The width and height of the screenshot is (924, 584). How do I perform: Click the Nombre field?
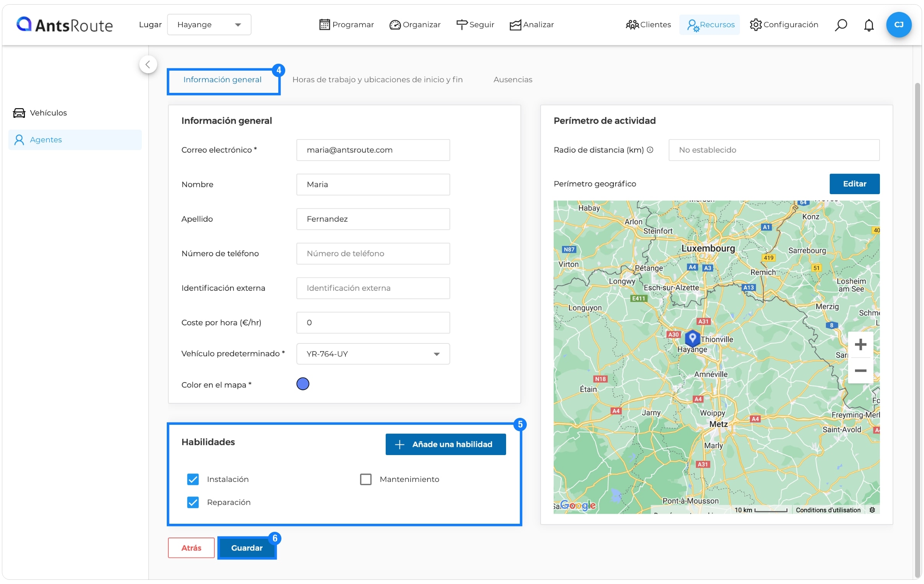[373, 185]
